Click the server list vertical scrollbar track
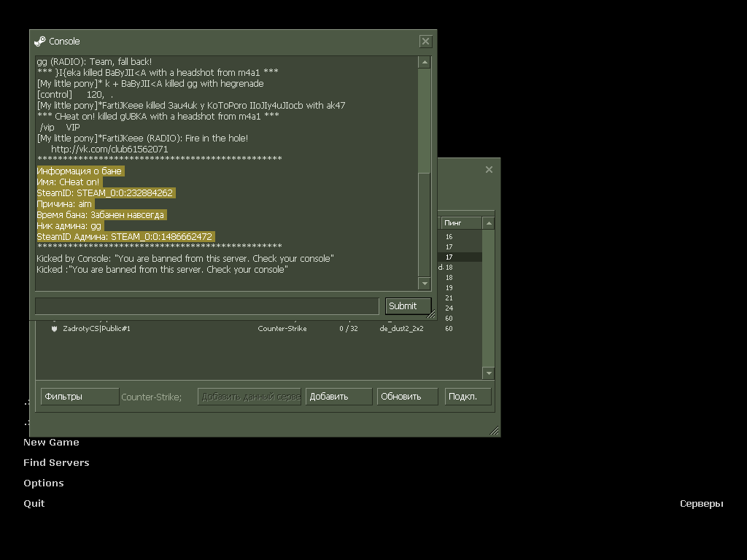The height and width of the screenshot is (560, 747). click(488, 298)
